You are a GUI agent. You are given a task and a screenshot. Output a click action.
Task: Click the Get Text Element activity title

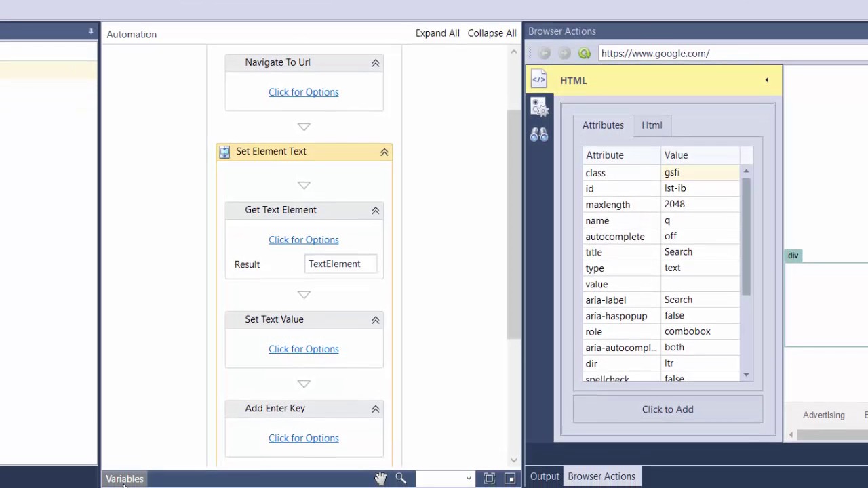click(x=281, y=210)
